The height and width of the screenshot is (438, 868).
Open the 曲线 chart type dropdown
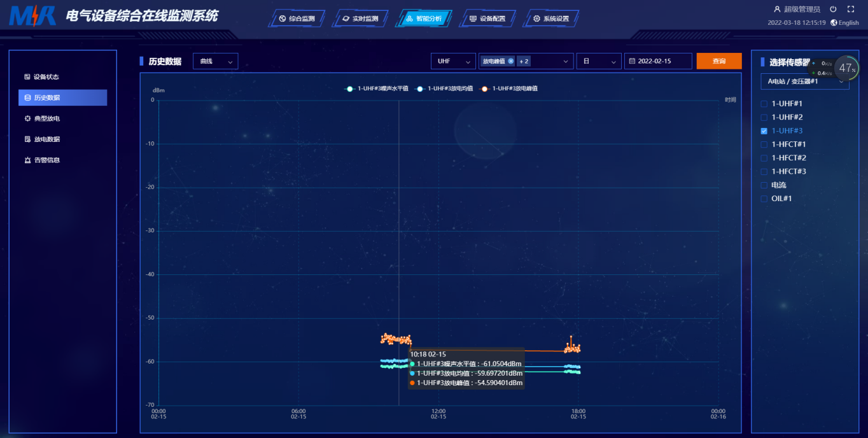(215, 61)
